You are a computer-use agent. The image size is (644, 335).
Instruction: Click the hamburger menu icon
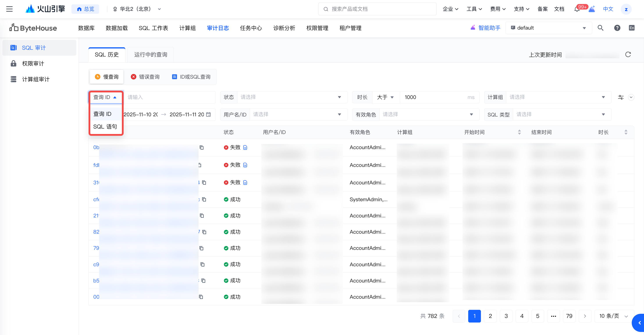point(9,9)
